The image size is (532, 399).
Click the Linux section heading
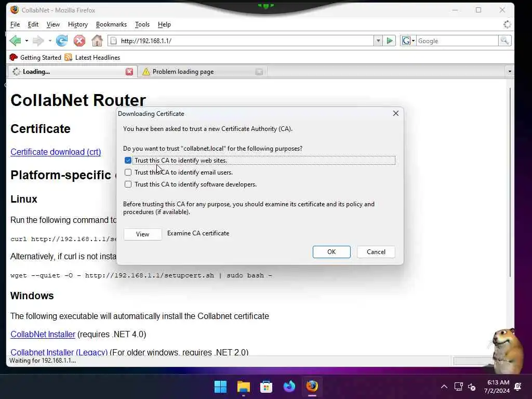[24, 199]
